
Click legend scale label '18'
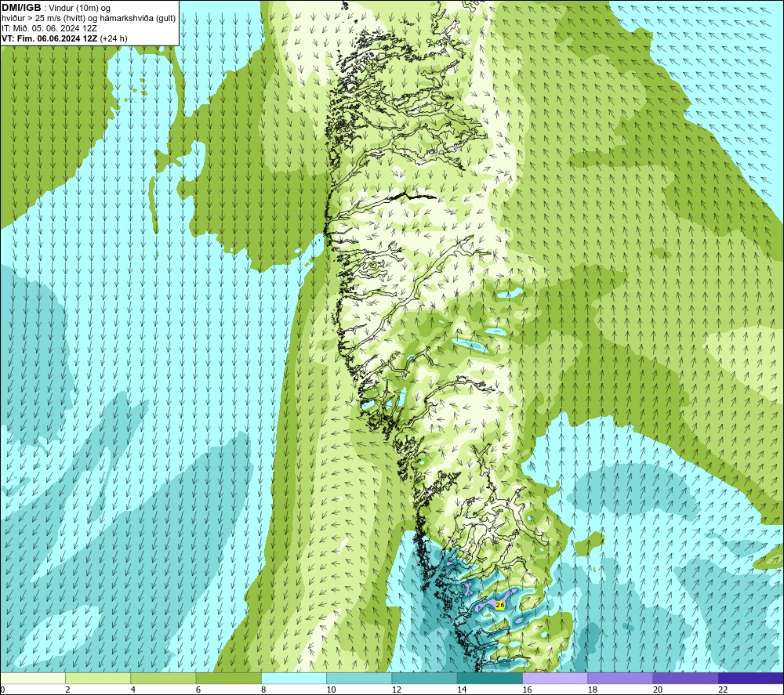tap(593, 690)
